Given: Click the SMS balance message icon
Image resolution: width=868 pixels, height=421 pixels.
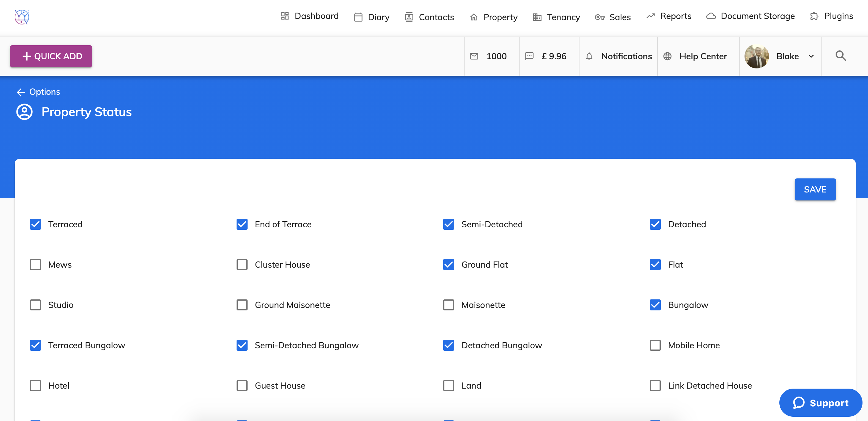Looking at the screenshot, I should [x=529, y=56].
